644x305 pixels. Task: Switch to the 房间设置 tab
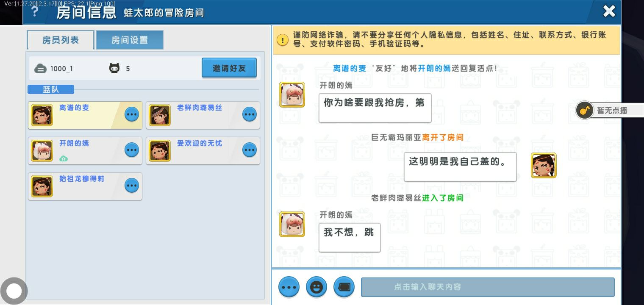130,40
